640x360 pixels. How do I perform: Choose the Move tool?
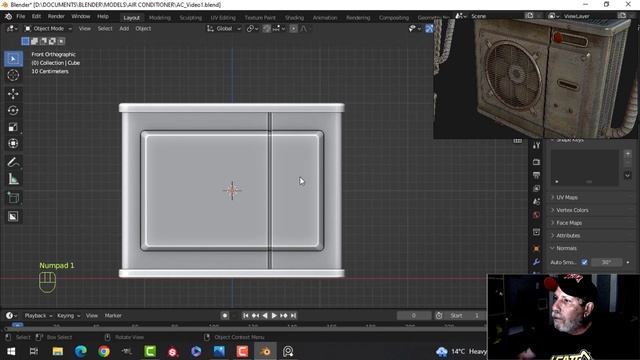pos(13,94)
